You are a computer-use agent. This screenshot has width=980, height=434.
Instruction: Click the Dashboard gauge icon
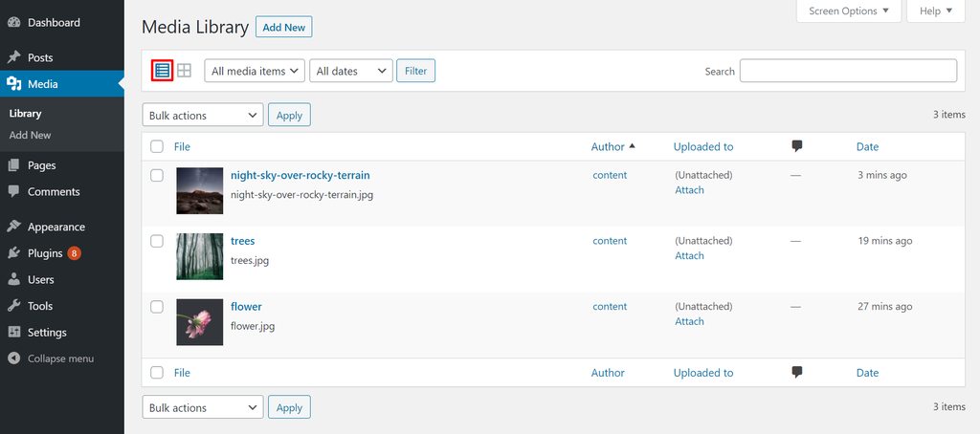coord(14,23)
